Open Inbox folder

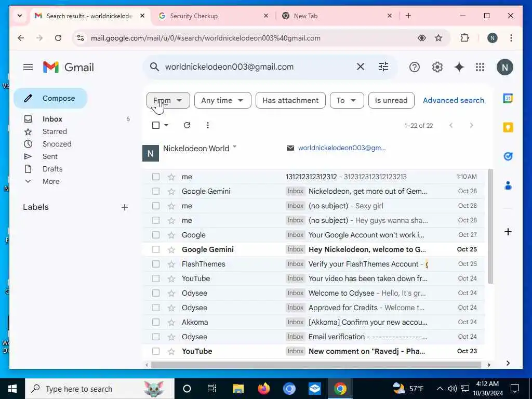[52, 119]
